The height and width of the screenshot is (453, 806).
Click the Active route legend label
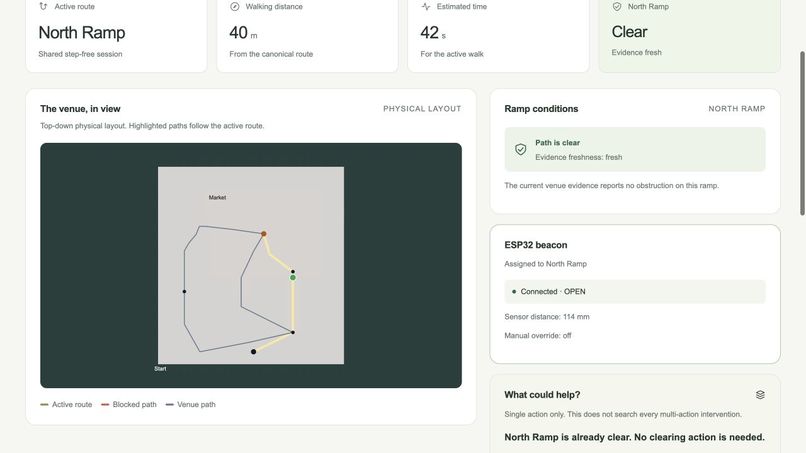click(72, 405)
